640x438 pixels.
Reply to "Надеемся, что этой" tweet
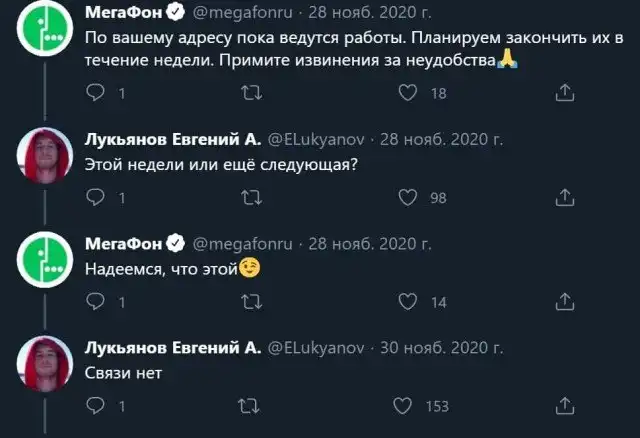pos(96,302)
